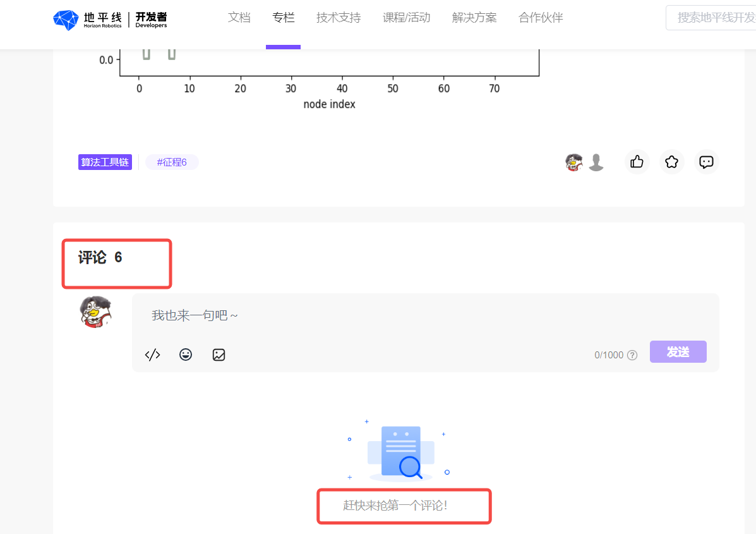
Task: Insert an image into comment
Action: click(x=219, y=355)
